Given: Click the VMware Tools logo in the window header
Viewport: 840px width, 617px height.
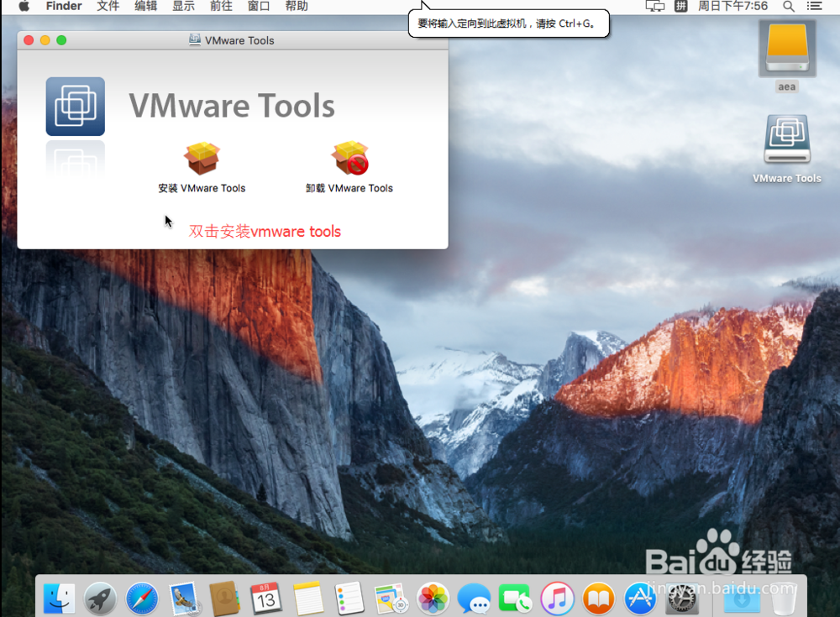Looking at the screenshot, I should pos(76,106).
